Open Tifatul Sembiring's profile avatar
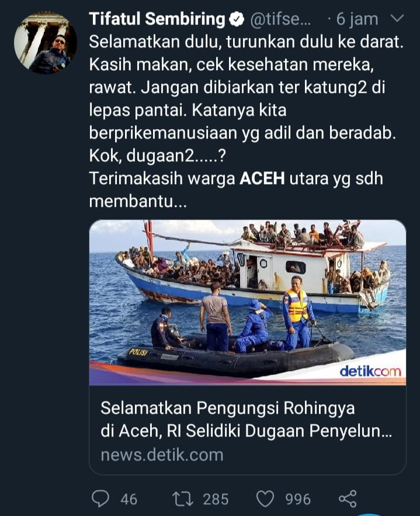Image resolution: width=420 pixels, height=516 pixels. point(46,43)
